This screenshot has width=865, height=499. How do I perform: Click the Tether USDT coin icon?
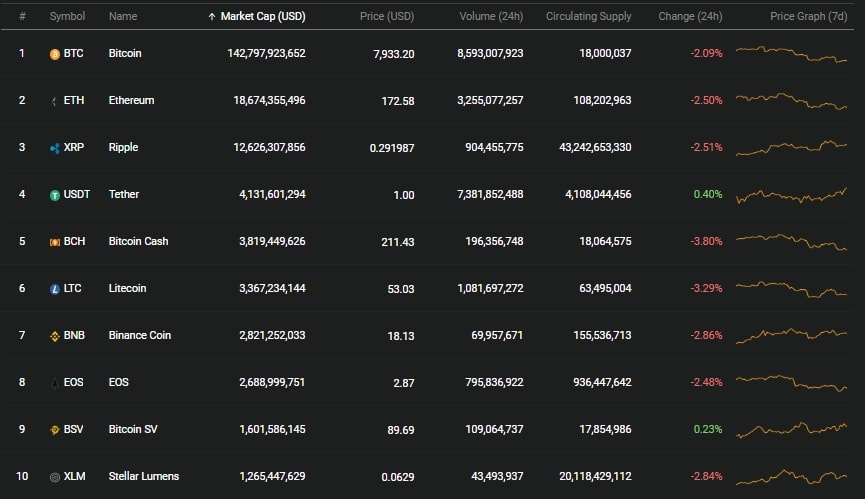[x=55, y=195]
